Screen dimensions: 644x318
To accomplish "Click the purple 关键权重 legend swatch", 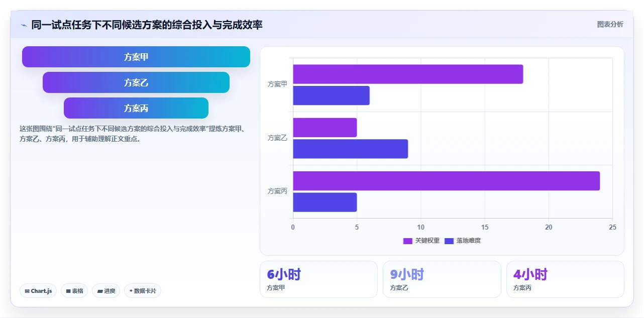I will pos(408,241).
